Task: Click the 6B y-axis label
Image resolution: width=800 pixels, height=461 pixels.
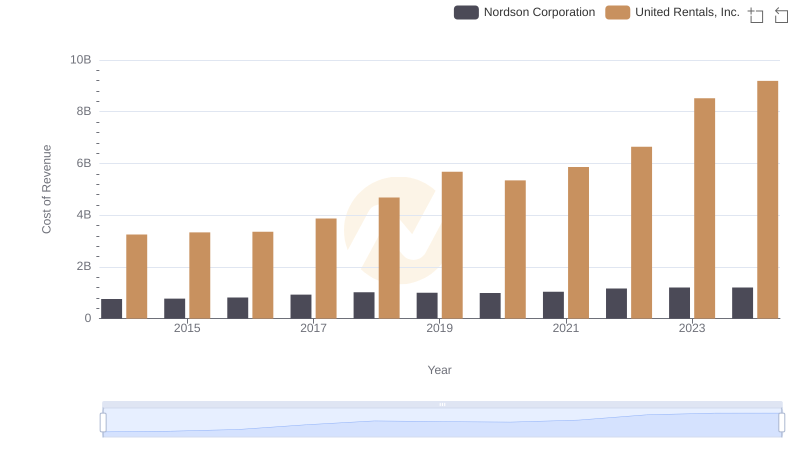Action: 84,163
